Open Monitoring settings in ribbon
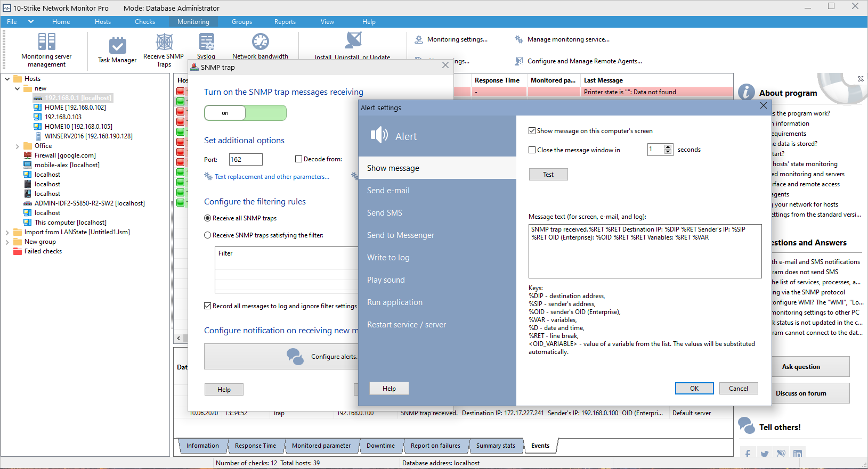 [451, 39]
